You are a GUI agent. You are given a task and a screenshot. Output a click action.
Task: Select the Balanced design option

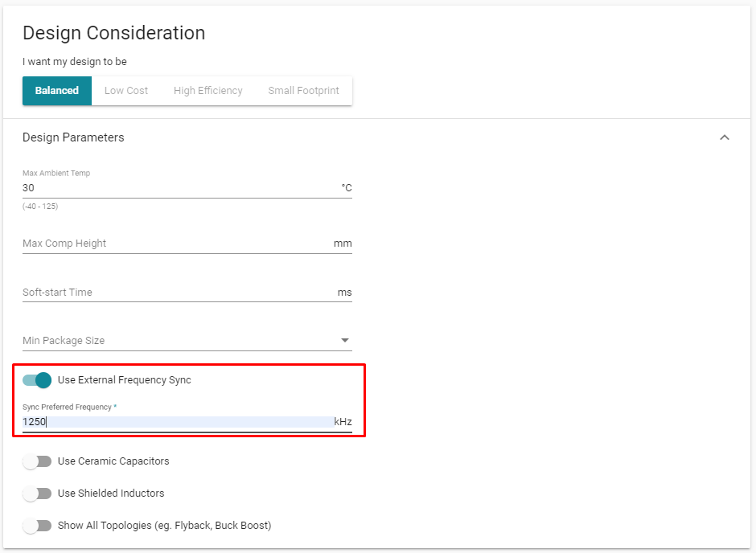point(57,91)
